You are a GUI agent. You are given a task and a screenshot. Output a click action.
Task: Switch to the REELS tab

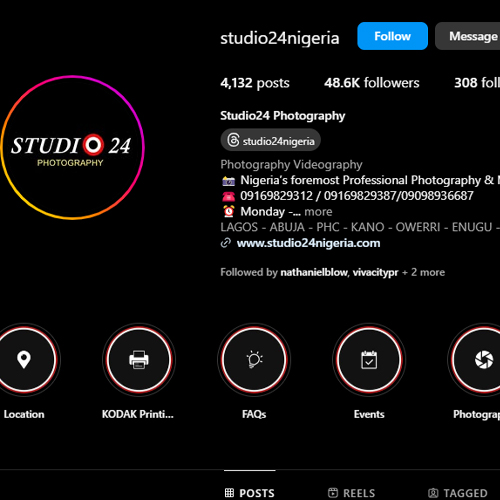(351, 493)
